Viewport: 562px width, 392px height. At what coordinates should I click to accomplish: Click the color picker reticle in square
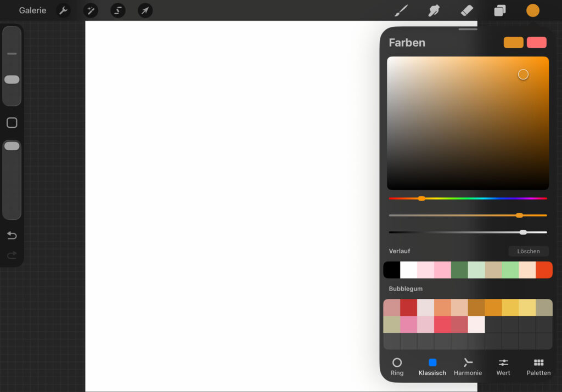click(x=523, y=75)
